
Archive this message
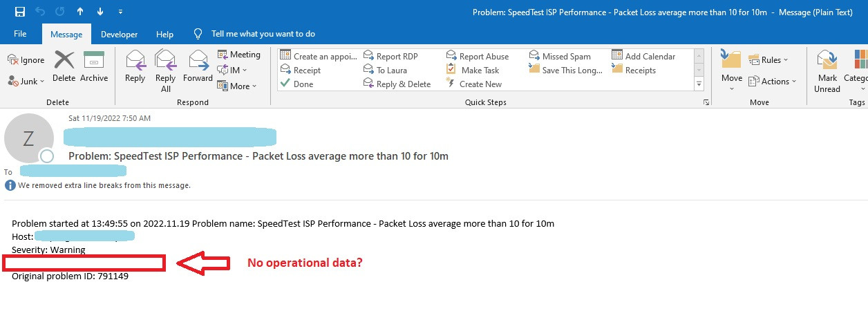point(94,66)
